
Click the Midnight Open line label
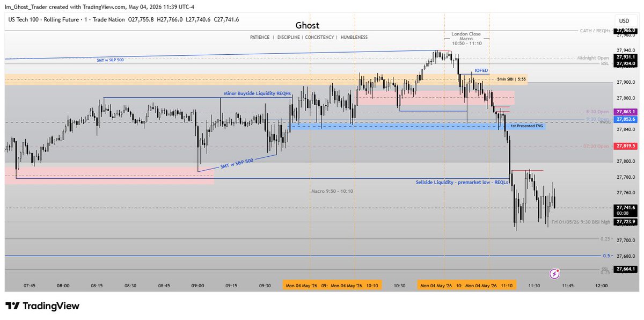pyautogui.click(x=594, y=57)
